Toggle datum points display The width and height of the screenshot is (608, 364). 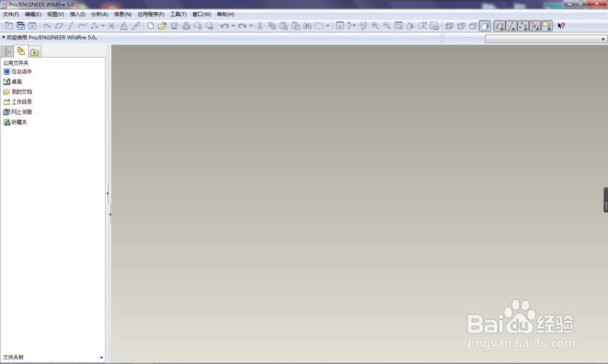point(523,26)
